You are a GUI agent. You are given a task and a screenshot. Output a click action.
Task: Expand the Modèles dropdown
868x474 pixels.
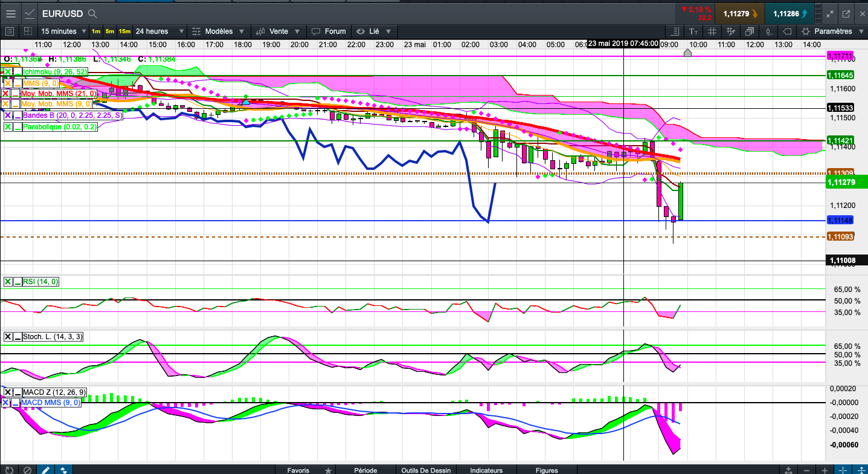tap(241, 31)
